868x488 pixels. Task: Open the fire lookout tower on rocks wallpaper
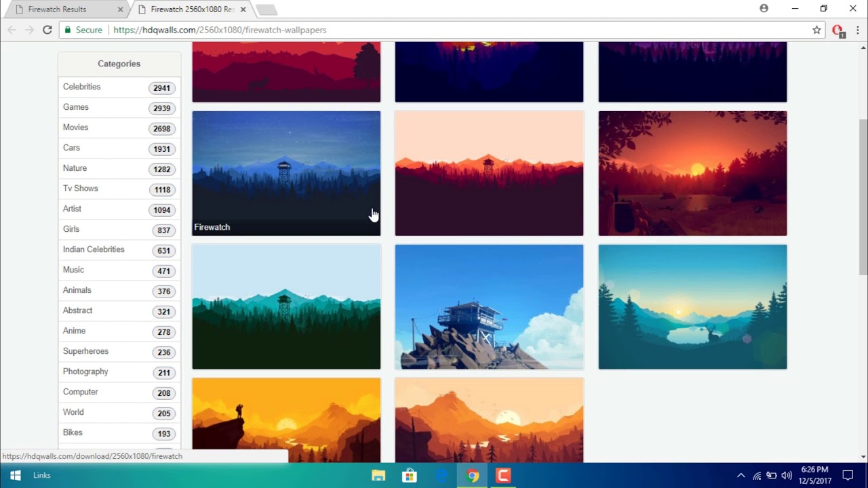pyautogui.click(x=489, y=307)
